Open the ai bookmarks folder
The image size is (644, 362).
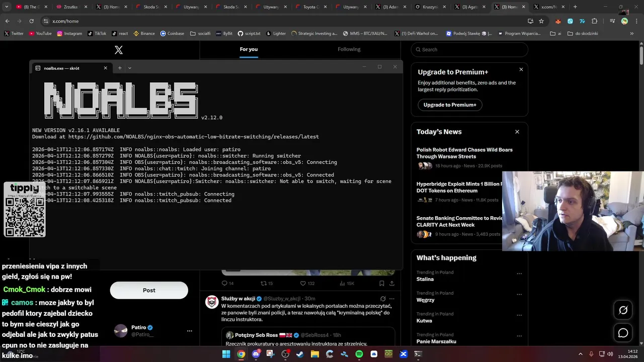(x=555, y=34)
